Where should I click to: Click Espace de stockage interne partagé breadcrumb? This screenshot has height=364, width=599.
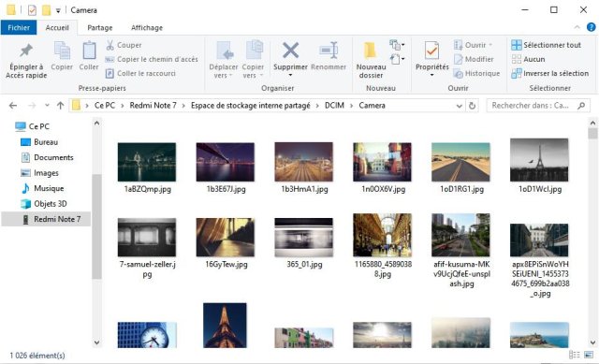[251, 106]
